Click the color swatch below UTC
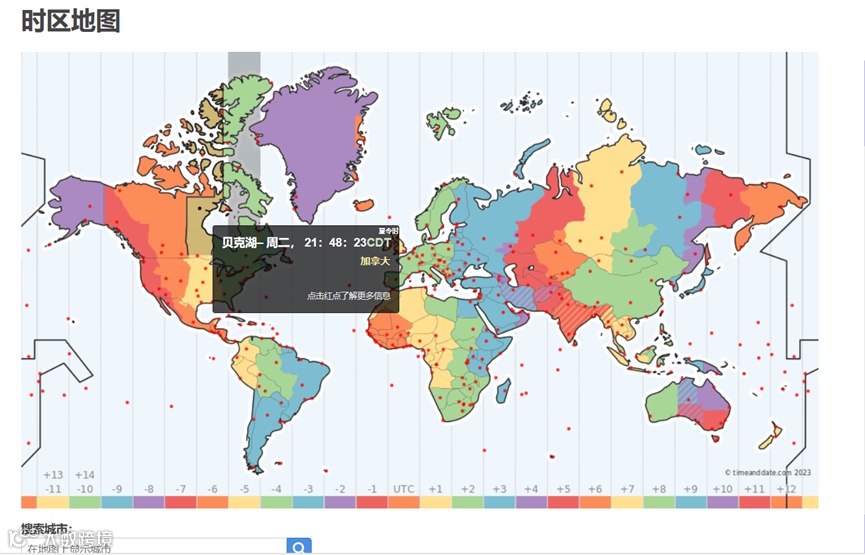865x555 pixels. click(x=403, y=502)
